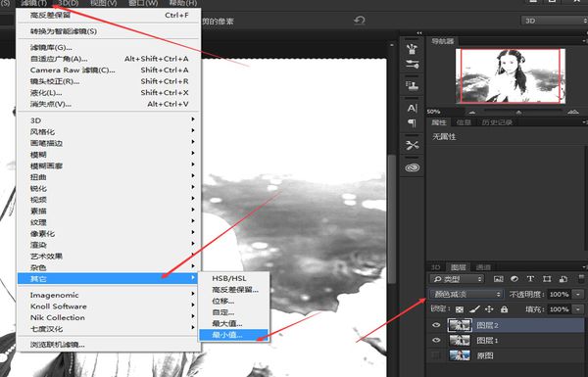Click zoom-in large mountains icon in Navigator
The width and height of the screenshot is (588, 377).
(x=572, y=112)
